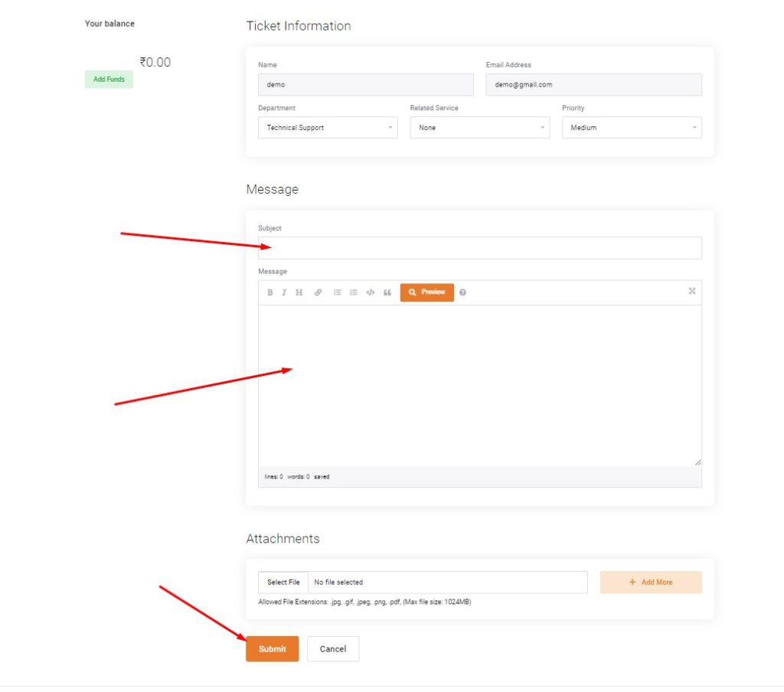Start an unordered bullet list
The width and height of the screenshot is (784, 692).
pos(337,292)
